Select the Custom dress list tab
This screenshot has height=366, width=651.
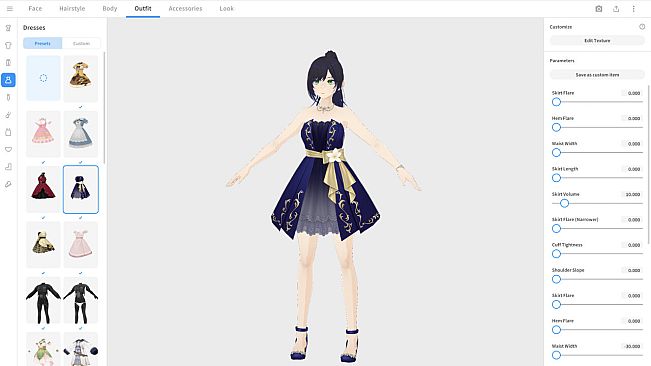tap(81, 43)
